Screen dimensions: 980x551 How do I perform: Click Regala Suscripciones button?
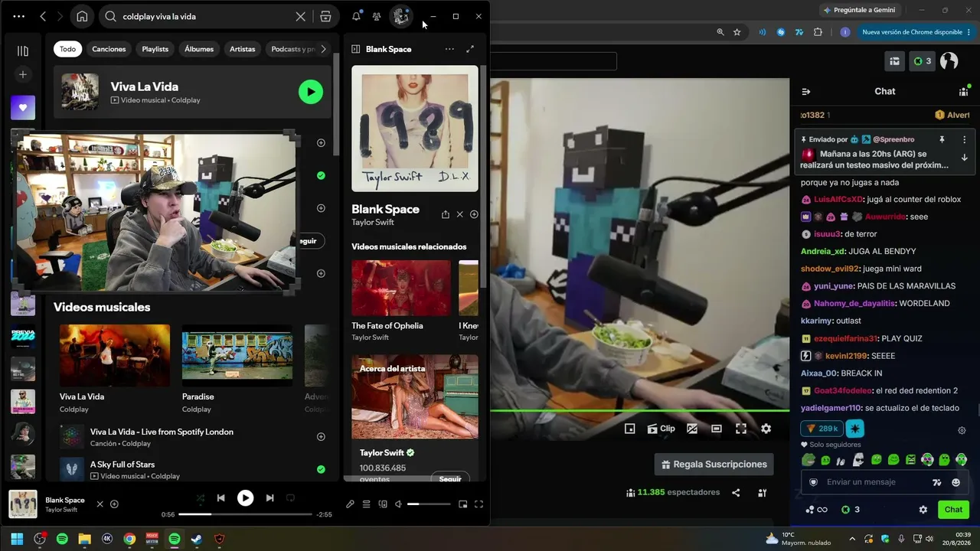click(x=714, y=465)
